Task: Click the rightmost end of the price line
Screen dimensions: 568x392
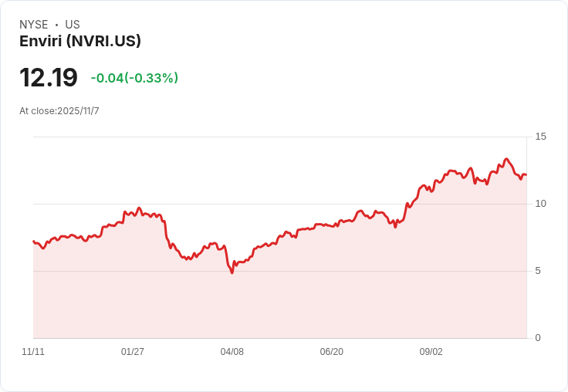Action: pos(526,174)
